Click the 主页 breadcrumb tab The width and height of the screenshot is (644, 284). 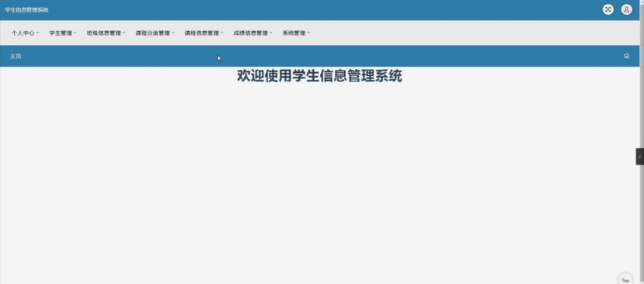pyautogui.click(x=15, y=57)
